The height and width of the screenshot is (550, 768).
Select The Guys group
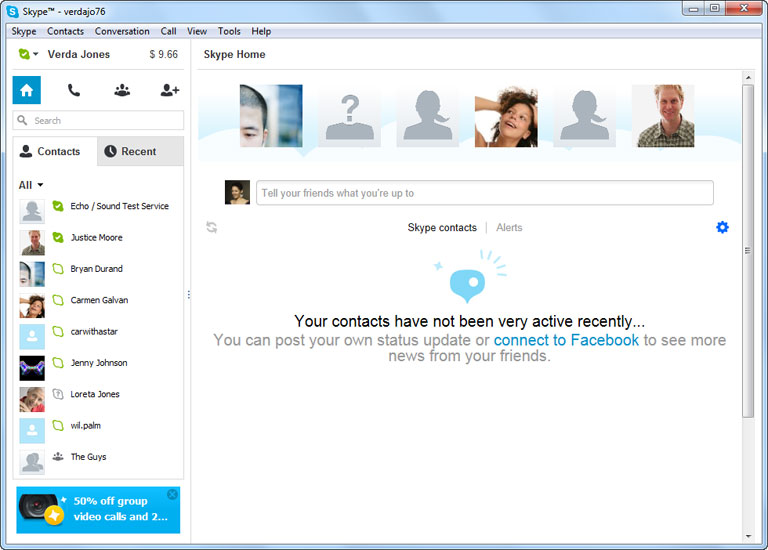point(98,461)
